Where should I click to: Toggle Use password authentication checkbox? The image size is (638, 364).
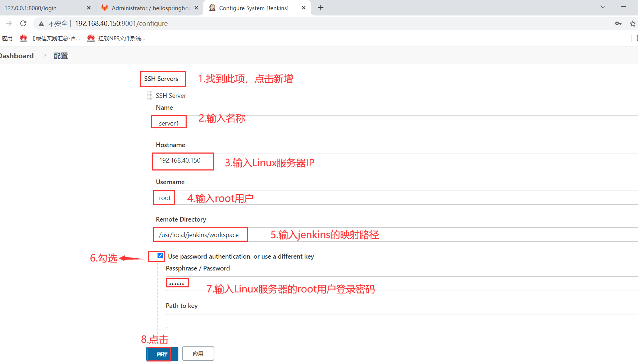pyautogui.click(x=160, y=256)
